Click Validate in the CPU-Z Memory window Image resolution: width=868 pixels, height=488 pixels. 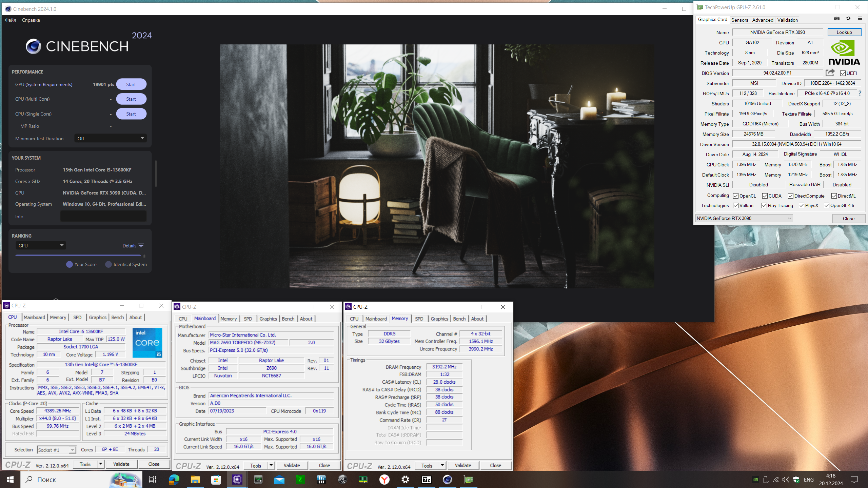pyautogui.click(x=463, y=465)
